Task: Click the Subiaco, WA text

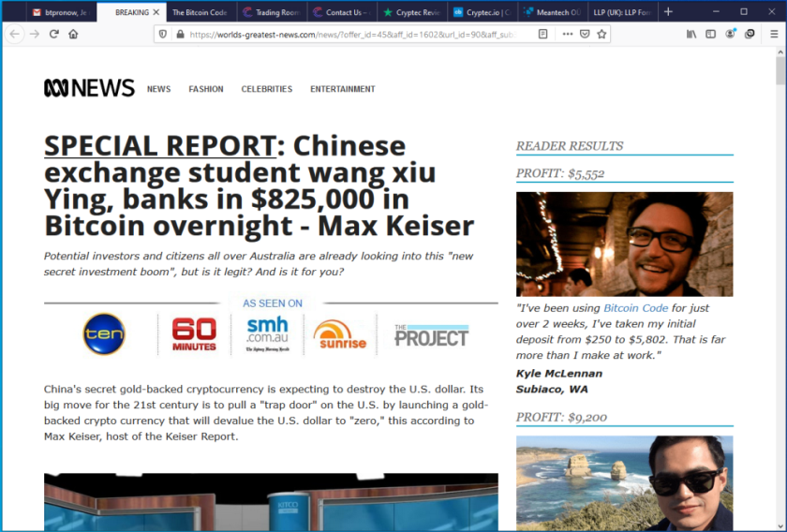Action: point(552,389)
